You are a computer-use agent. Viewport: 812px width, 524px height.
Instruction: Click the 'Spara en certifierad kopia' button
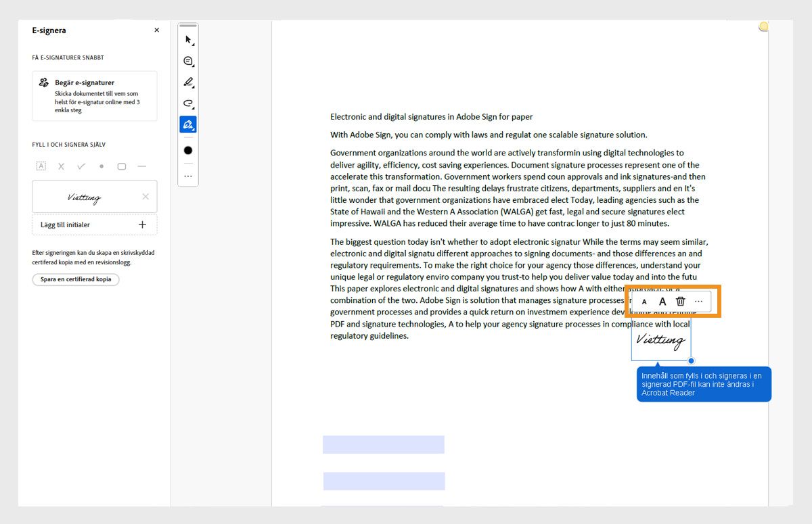pyautogui.click(x=75, y=279)
